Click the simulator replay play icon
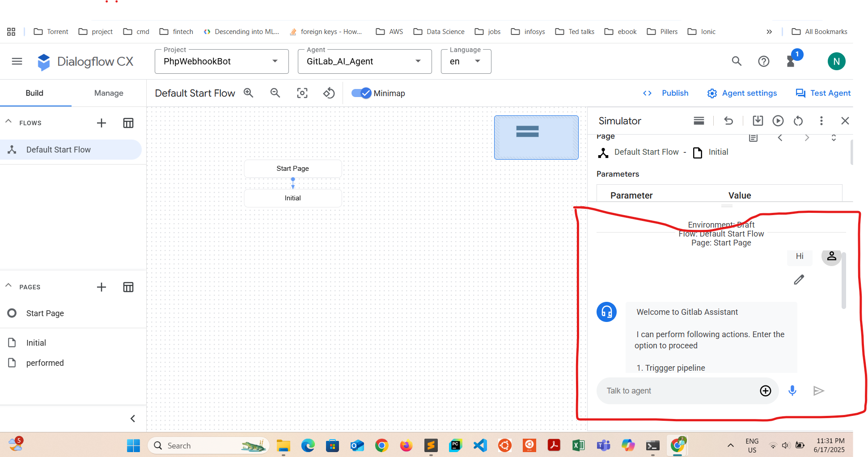 pos(778,121)
